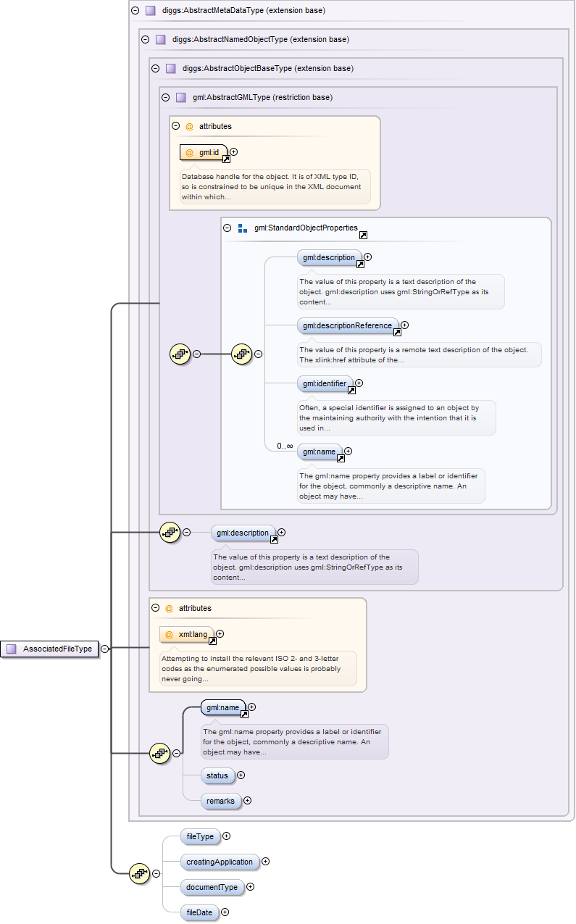Click the diggs:AbstractMetaDataType type icon

151,11
